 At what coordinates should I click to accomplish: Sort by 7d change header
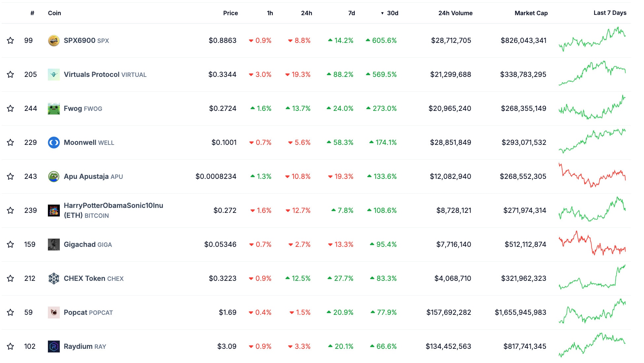click(352, 13)
